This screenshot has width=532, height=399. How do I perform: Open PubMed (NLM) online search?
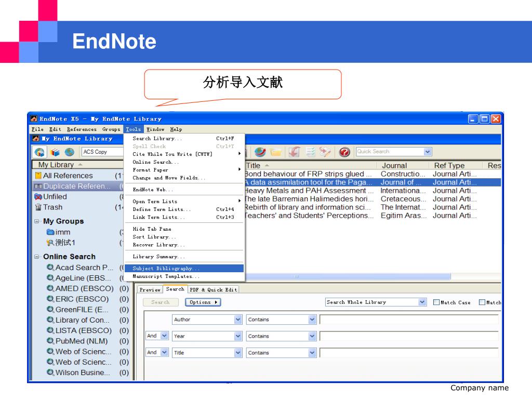pos(77,341)
